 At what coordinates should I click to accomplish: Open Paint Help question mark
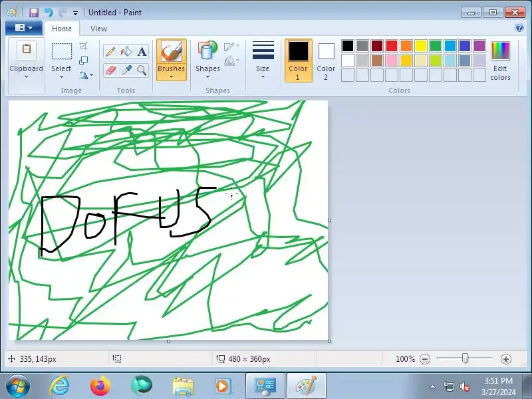coord(519,27)
